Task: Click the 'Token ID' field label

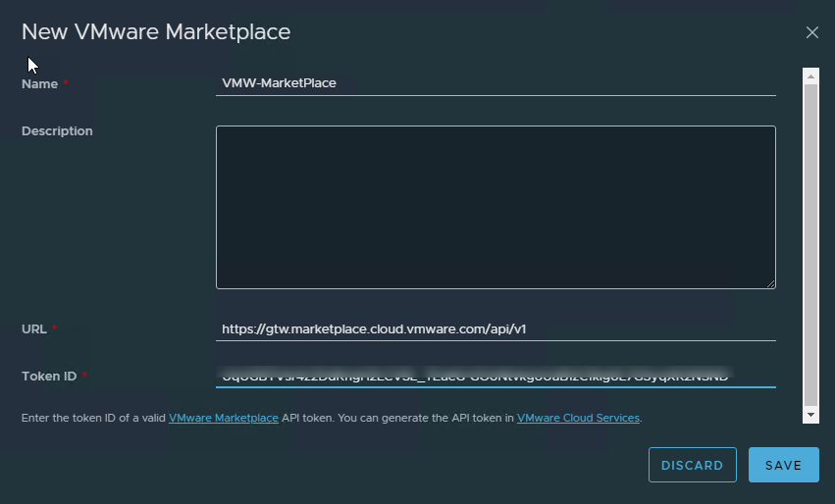Action: [49, 377]
